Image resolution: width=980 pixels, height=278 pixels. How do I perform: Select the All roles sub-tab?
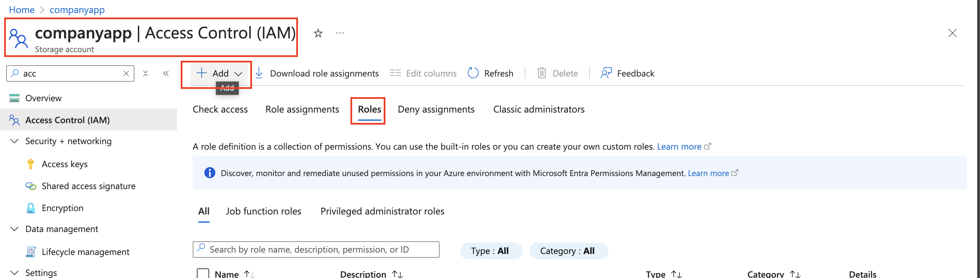pyautogui.click(x=204, y=211)
